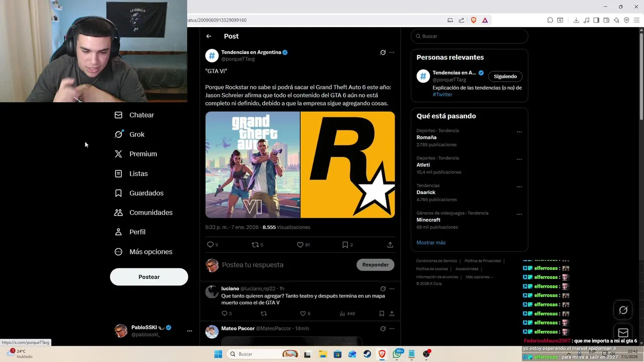The width and height of the screenshot is (644, 362).
Task: Go back using the Post back arrow
Action: click(x=209, y=36)
